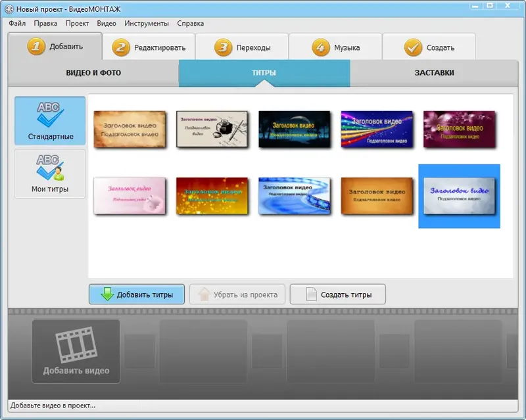Image resolution: width=526 pixels, height=420 pixels.
Task: Click the Создать титры button
Action: (x=338, y=294)
